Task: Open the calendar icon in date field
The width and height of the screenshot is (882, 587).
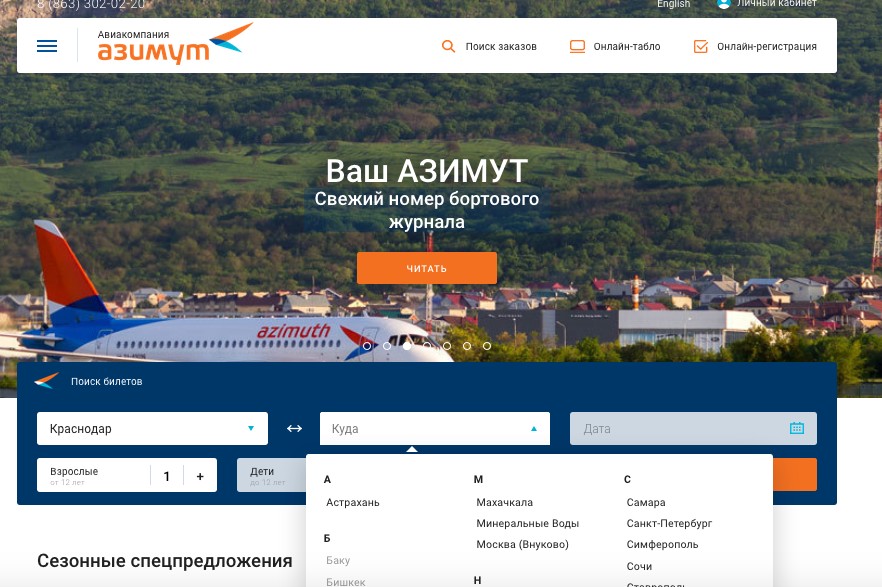Action: (796, 428)
